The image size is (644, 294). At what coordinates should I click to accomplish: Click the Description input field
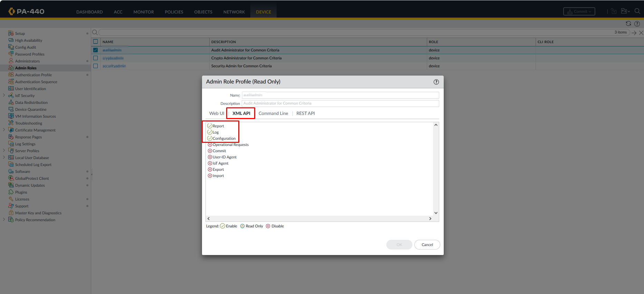[340, 103]
